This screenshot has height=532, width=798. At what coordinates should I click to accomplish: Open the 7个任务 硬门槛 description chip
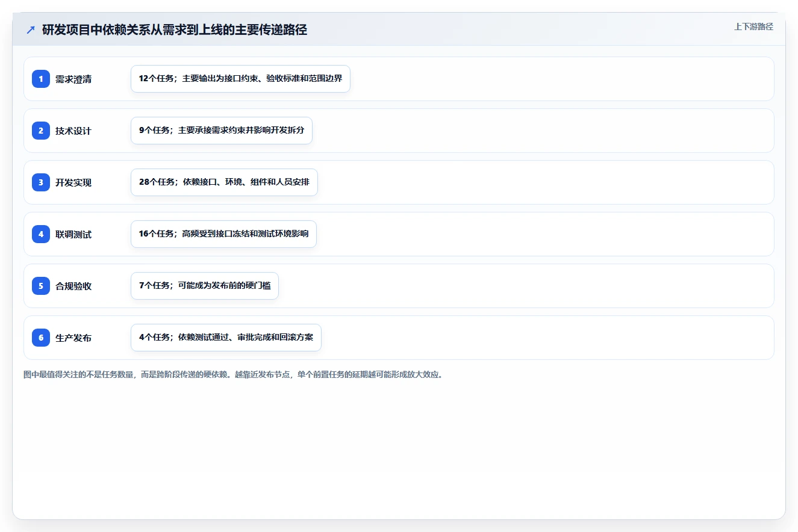point(205,286)
